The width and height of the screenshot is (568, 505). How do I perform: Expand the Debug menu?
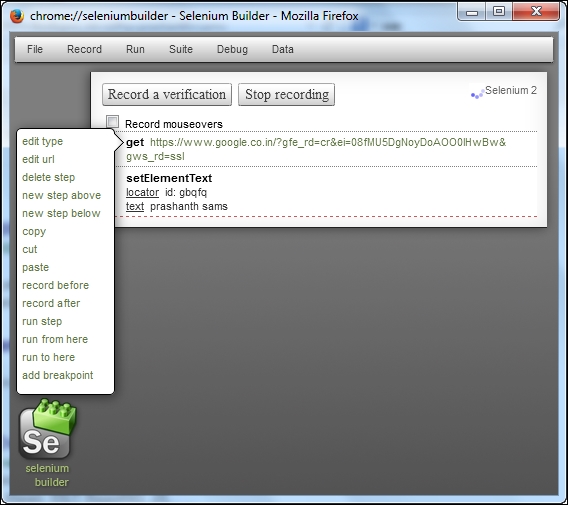[x=232, y=49]
